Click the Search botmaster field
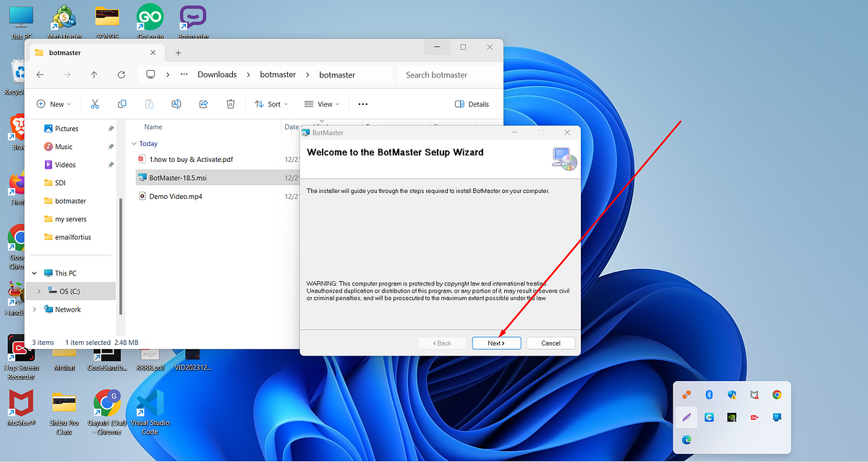Screen dimensions: 868x462 448,74
